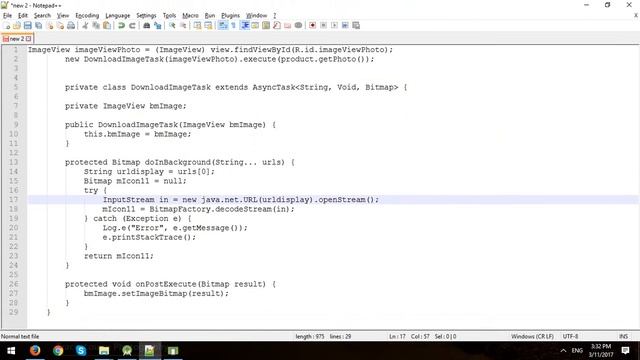Open the View menu
The height and width of the screenshot is (360, 640).
(x=62, y=16)
